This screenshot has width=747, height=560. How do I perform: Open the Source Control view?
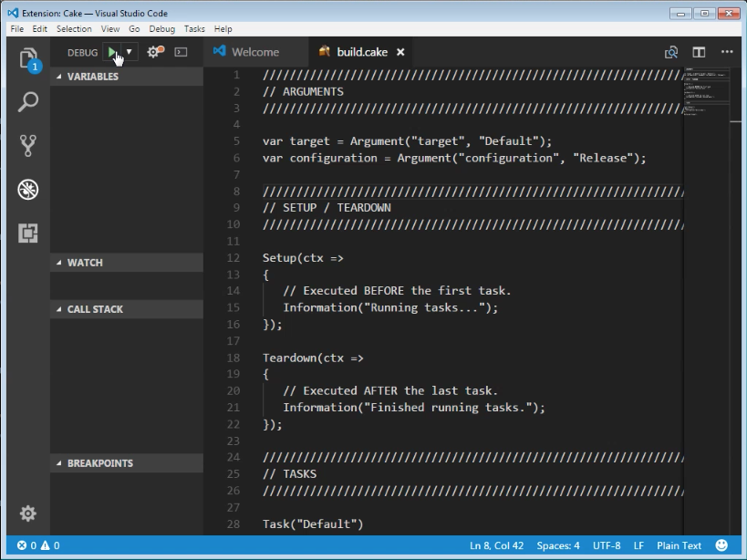(28, 146)
